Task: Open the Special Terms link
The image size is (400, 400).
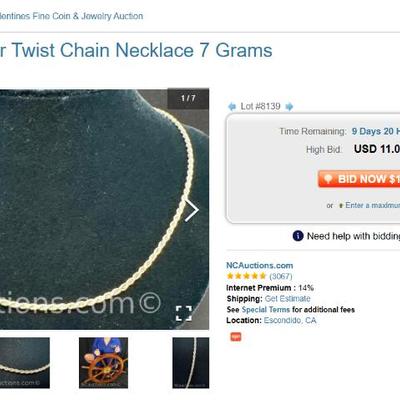Action: (x=265, y=309)
